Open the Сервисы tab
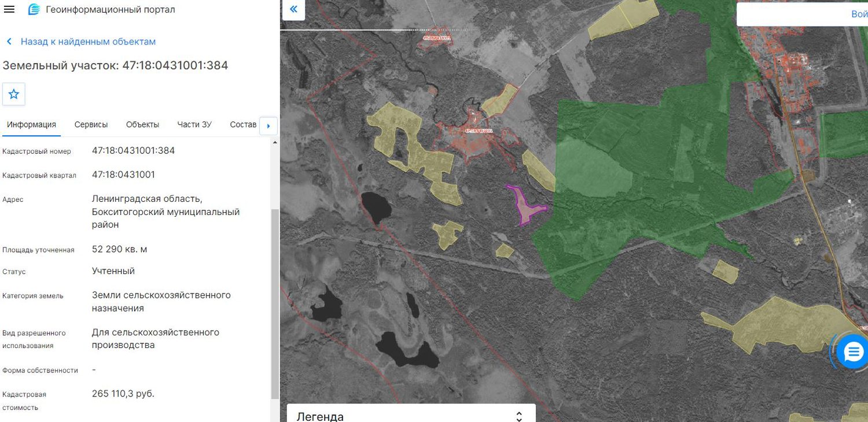Image resolution: width=868 pixels, height=422 pixels. point(91,125)
